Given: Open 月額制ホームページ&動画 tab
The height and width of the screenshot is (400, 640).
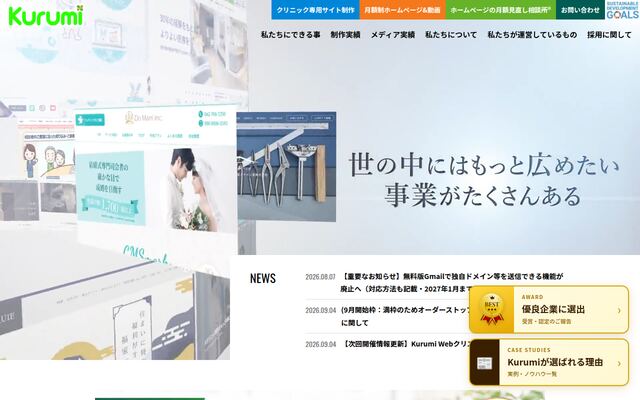Looking at the screenshot, I should pos(402,10).
